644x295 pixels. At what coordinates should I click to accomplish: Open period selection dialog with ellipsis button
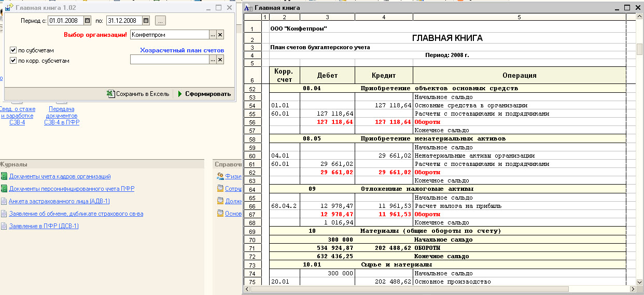[x=160, y=21]
